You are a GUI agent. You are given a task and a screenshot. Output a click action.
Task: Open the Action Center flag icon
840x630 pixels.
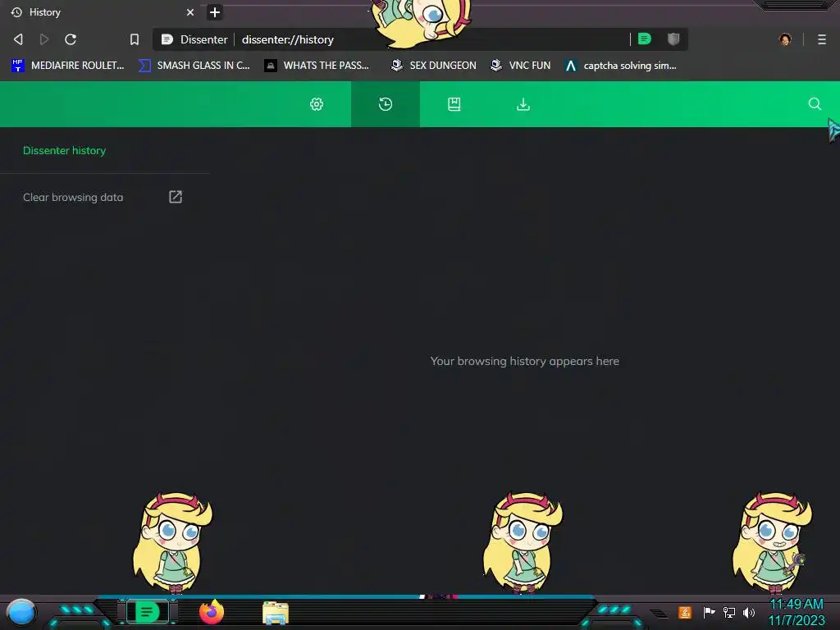coord(709,612)
